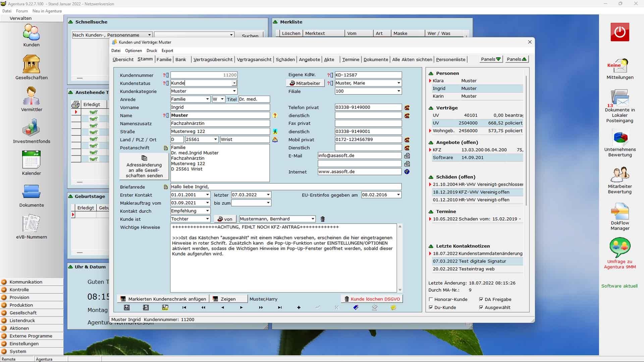Open the Schäden tab
644x362 pixels.
coord(285,59)
